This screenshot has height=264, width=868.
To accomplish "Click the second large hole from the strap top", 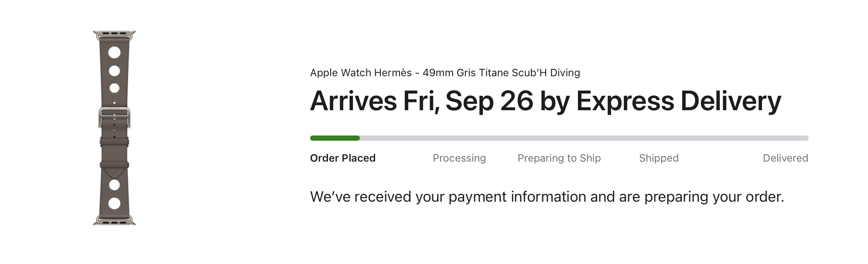I will tap(114, 71).
